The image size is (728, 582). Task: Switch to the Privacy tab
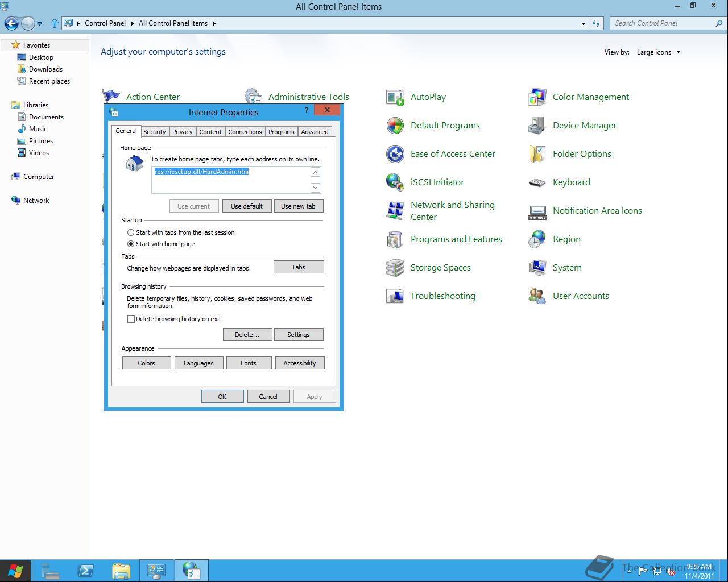click(x=183, y=132)
